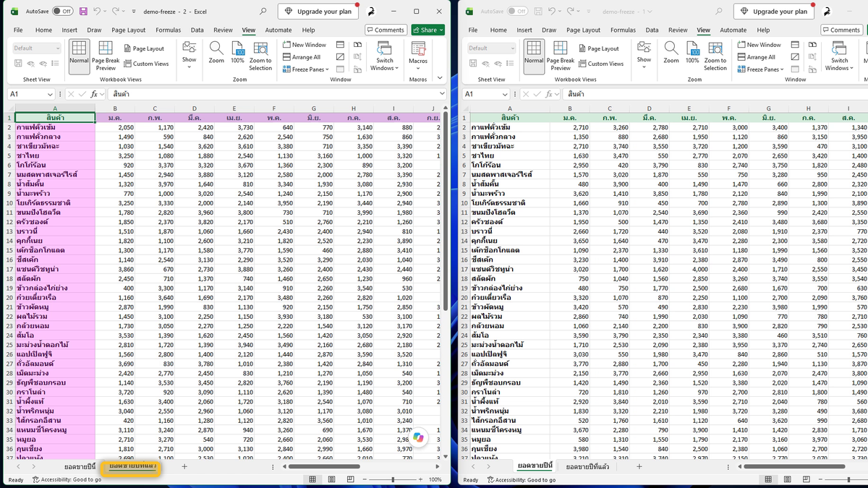Expand Name Box dropdown in left window

tap(50, 94)
